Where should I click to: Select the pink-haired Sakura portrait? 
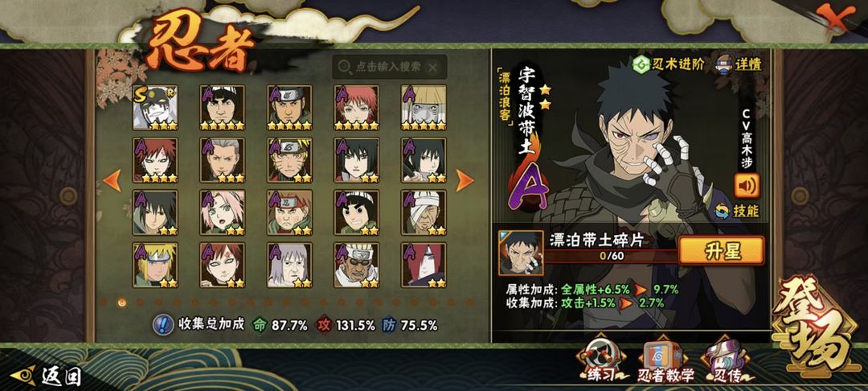223,212
